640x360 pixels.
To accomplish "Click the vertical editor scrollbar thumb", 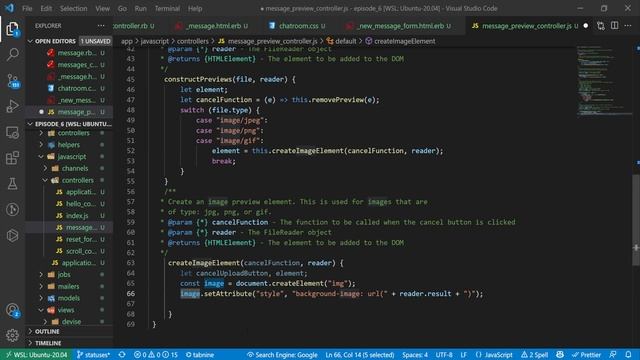I will pos(636,220).
